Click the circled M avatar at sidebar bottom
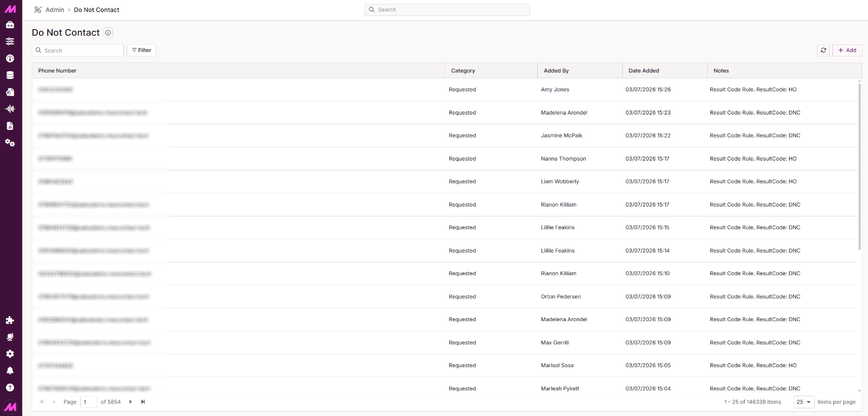 pos(10,407)
